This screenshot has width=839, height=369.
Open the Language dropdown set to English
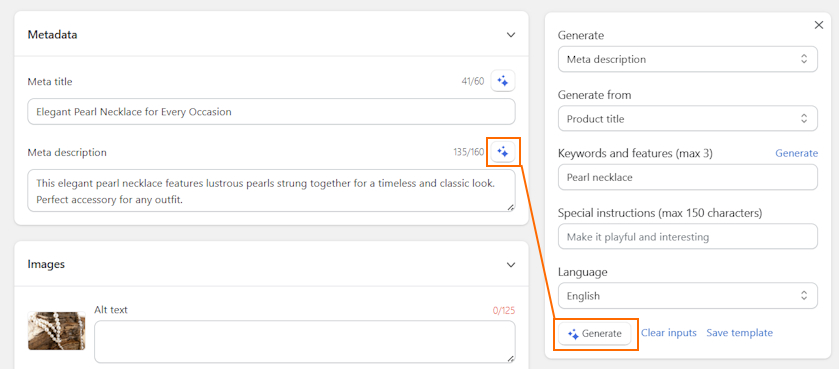point(688,296)
